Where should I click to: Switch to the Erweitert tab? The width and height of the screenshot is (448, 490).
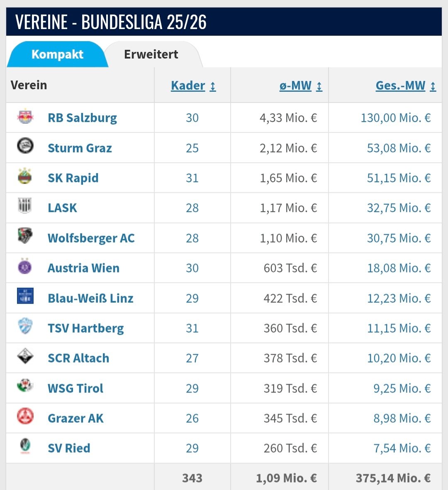151,54
